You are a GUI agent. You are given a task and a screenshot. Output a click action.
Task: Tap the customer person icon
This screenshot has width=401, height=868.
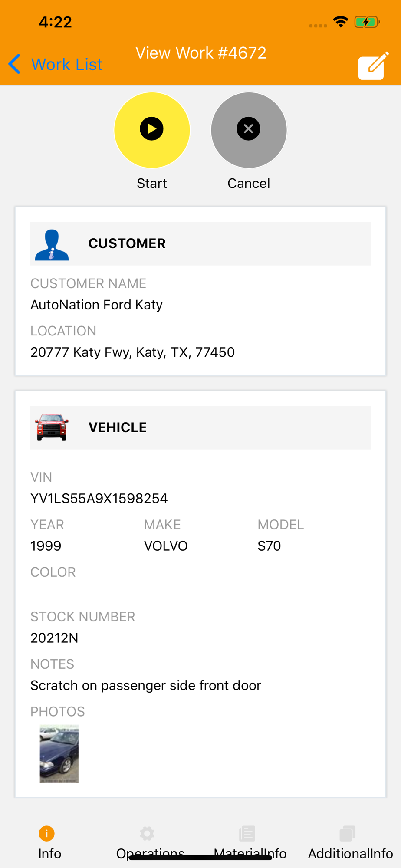click(x=52, y=244)
